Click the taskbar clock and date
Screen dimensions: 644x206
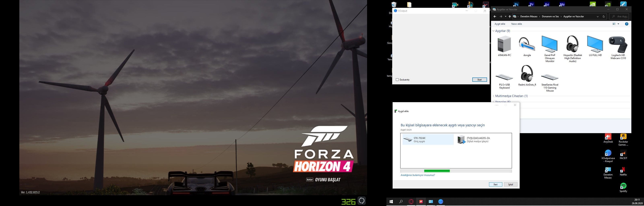(x=637, y=202)
